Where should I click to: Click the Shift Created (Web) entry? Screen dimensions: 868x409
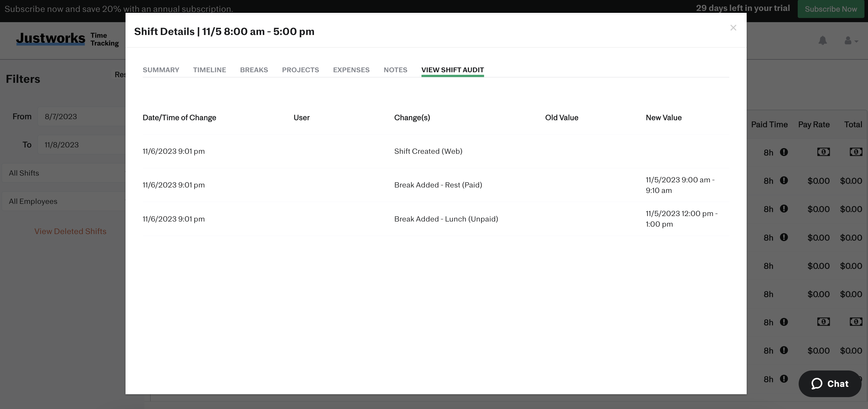[x=428, y=151]
